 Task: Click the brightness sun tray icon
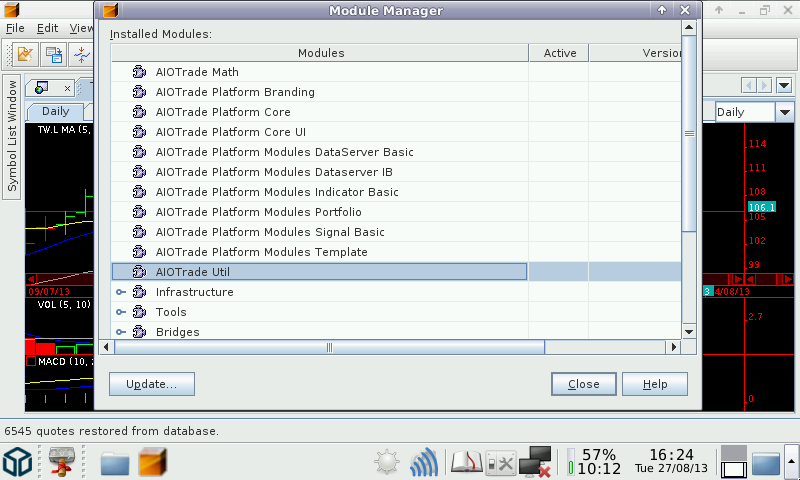point(387,462)
